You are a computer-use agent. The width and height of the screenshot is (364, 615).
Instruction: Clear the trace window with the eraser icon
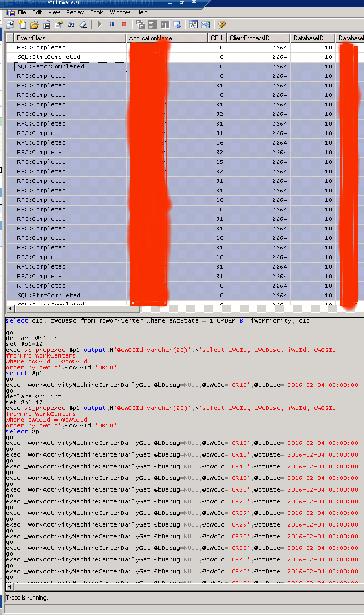pos(83,25)
